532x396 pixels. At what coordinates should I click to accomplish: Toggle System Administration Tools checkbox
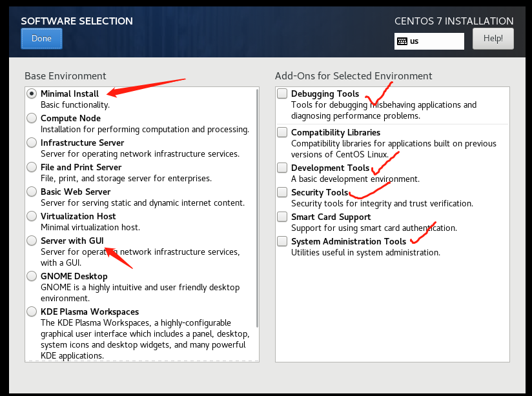282,241
